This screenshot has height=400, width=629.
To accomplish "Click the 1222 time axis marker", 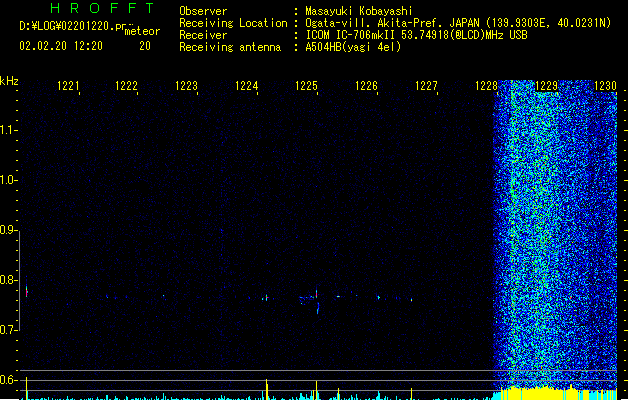I will click(126, 86).
